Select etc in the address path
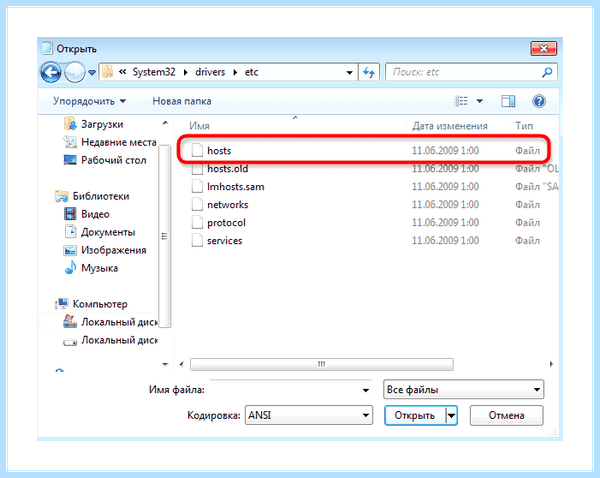Image resolution: width=600 pixels, height=478 pixels. point(251,72)
